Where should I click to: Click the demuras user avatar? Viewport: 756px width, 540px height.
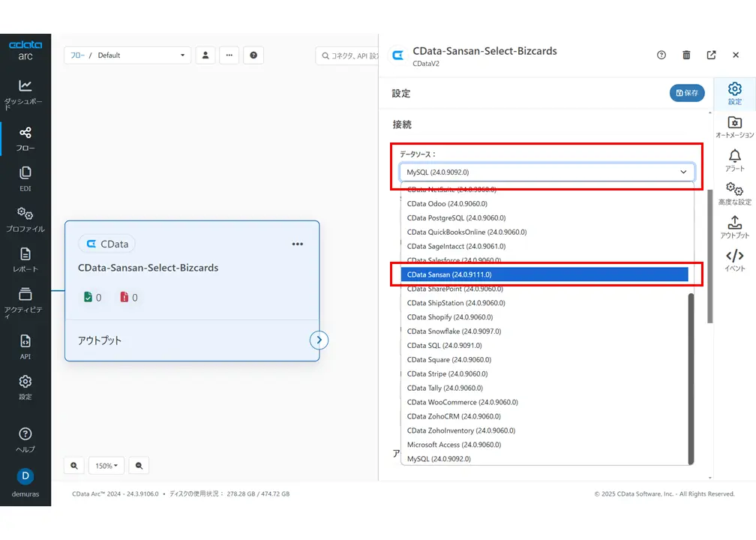coord(25,475)
